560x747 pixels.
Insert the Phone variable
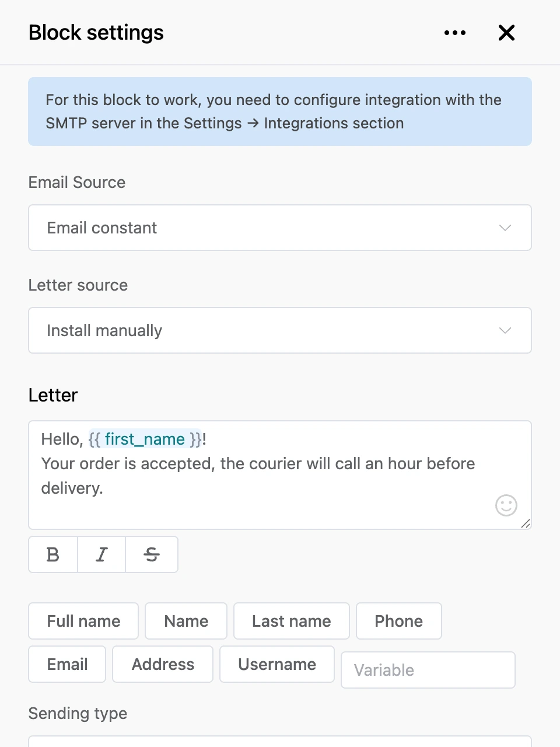tap(399, 621)
